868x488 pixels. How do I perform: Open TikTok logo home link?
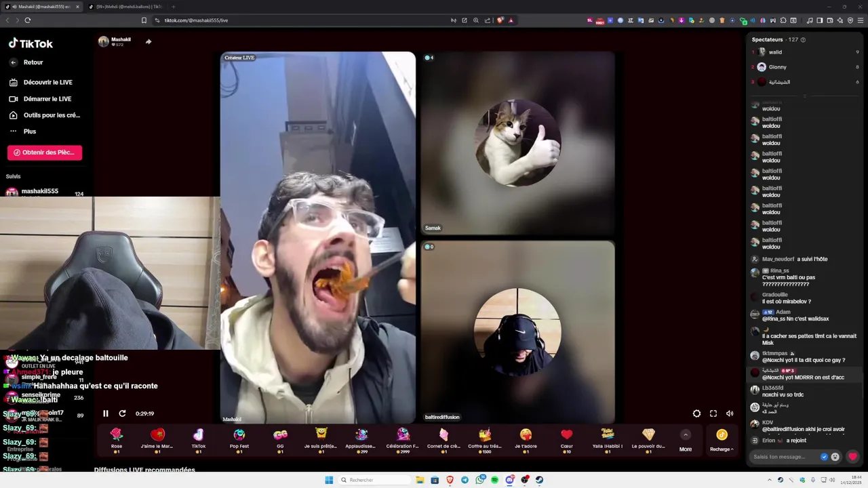[x=31, y=43]
